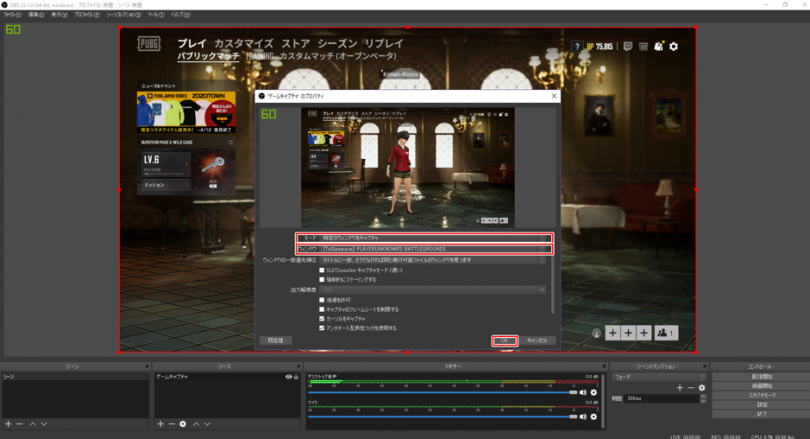This screenshot has width=810, height=439.
Task: Float the ソース dock panel with its icon
Action: tap(298, 366)
